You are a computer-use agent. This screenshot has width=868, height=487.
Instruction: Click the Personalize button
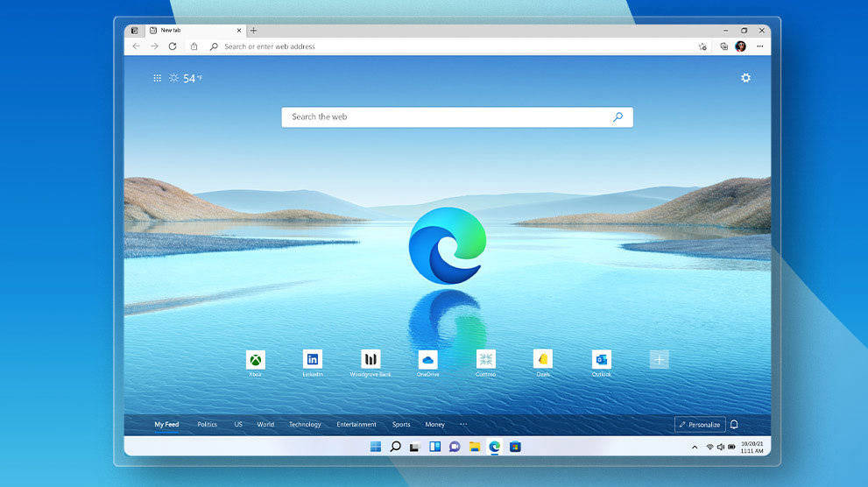700,425
